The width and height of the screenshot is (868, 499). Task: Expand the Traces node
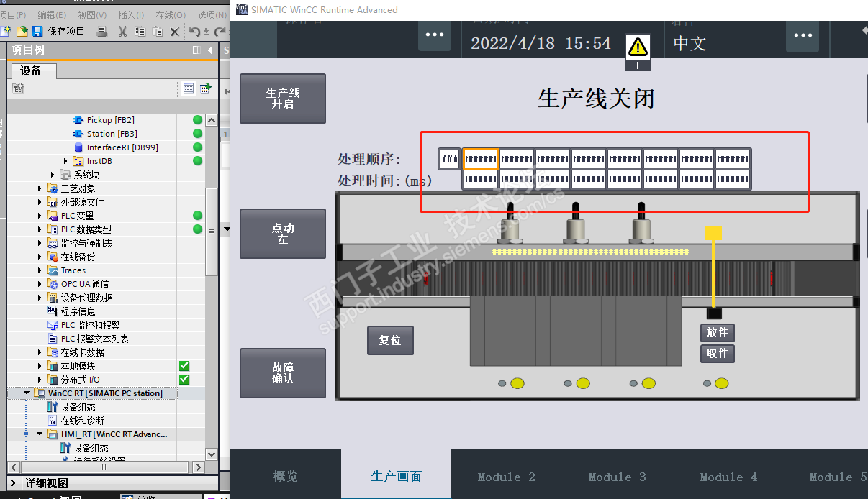[x=40, y=270]
